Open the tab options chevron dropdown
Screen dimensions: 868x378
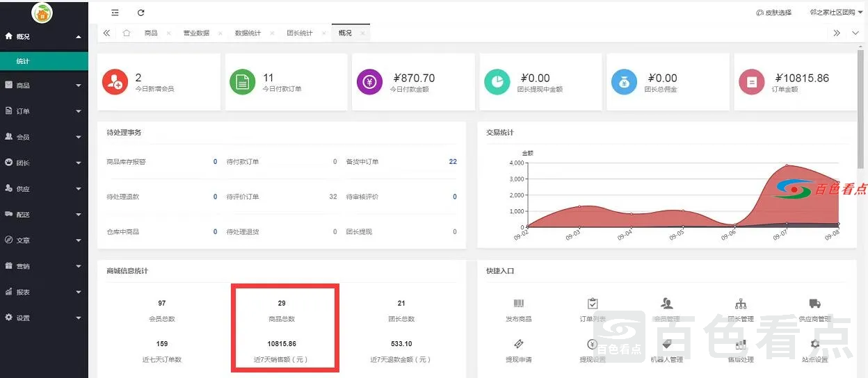(x=855, y=33)
